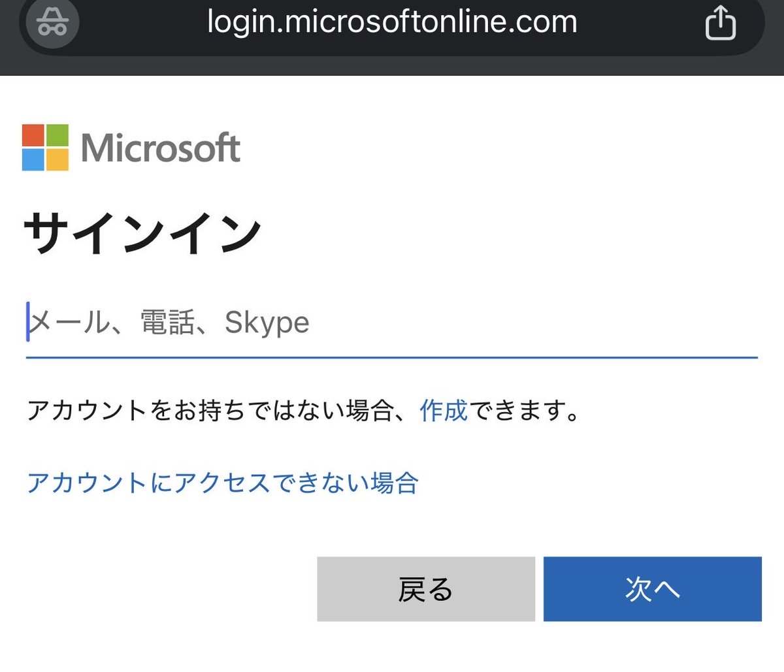Open the share sheet icon
This screenshot has width=784, height=672.
pos(721,23)
